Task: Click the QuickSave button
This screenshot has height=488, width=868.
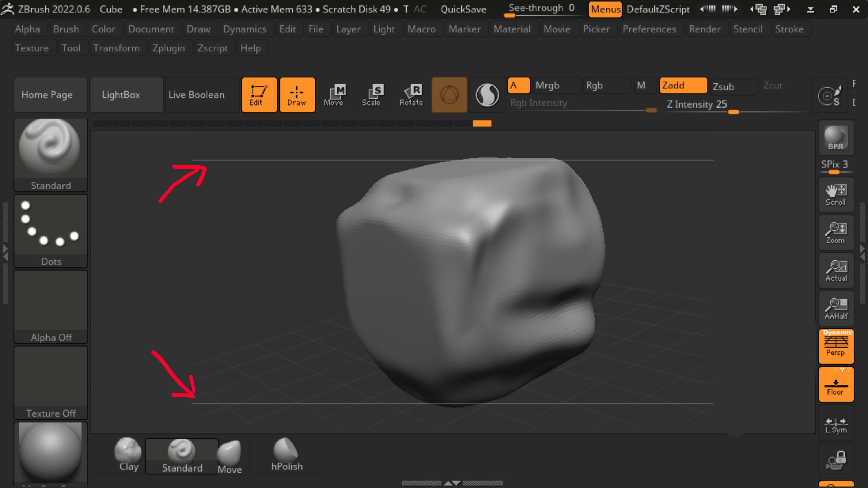Action: click(x=463, y=9)
